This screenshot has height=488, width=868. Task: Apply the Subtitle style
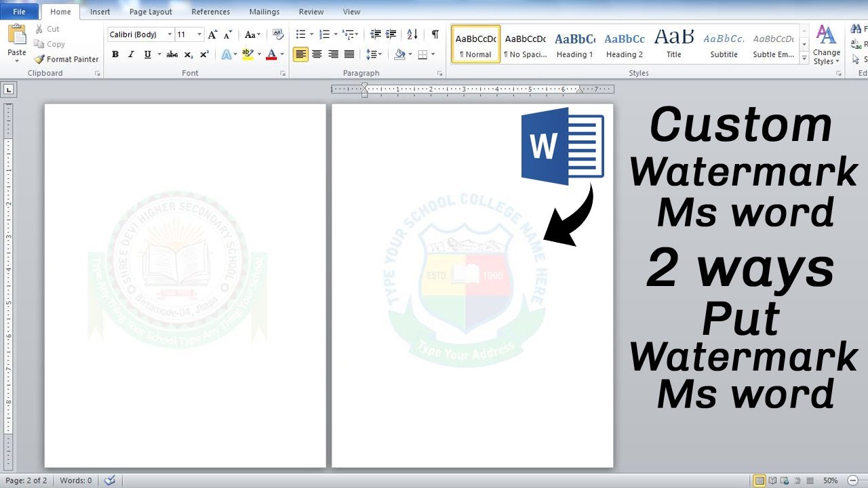point(724,45)
